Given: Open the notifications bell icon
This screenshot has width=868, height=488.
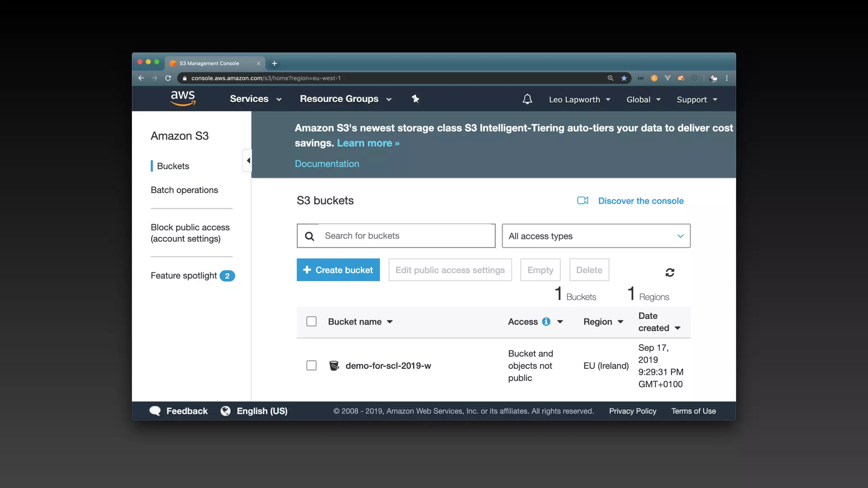Looking at the screenshot, I should tap(527, 100).
